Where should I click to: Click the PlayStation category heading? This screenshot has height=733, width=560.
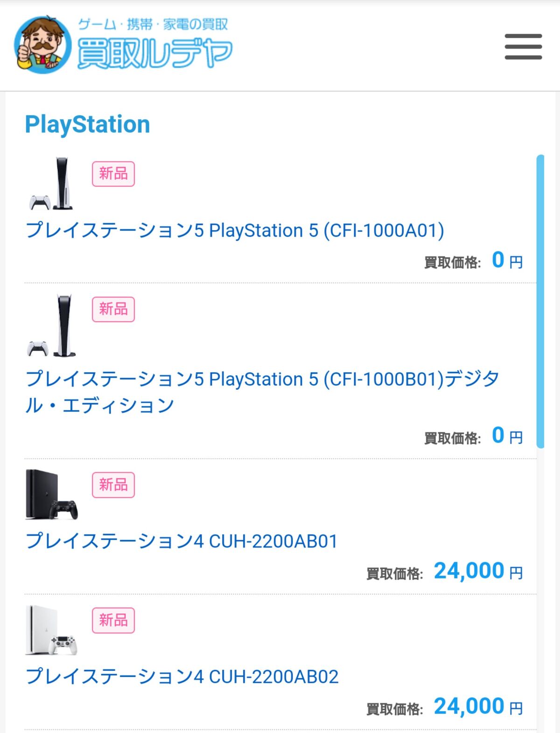pyautogui.click(x=87, y=125)
